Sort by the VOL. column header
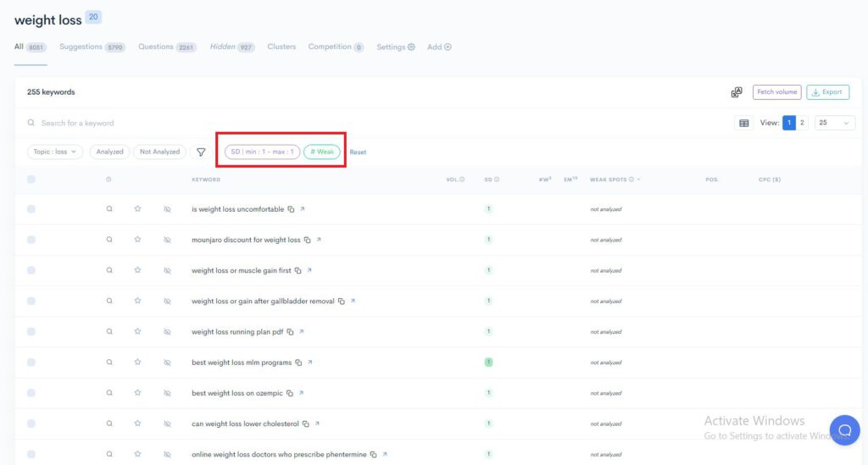868x465 pixels. pos(455,180)
